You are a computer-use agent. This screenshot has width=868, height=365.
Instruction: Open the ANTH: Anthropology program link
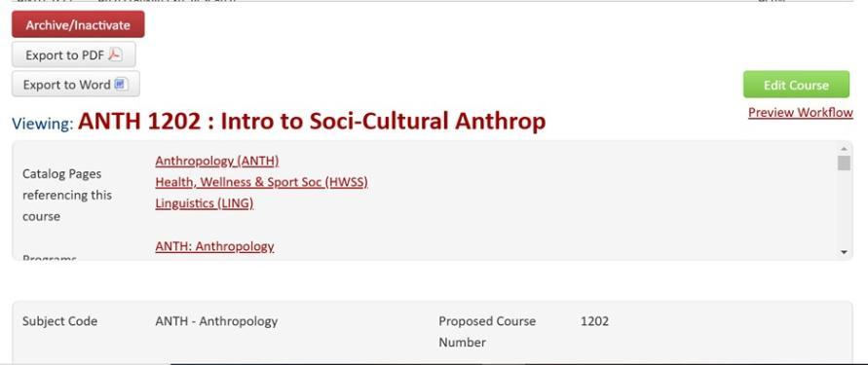click(214, 246)
